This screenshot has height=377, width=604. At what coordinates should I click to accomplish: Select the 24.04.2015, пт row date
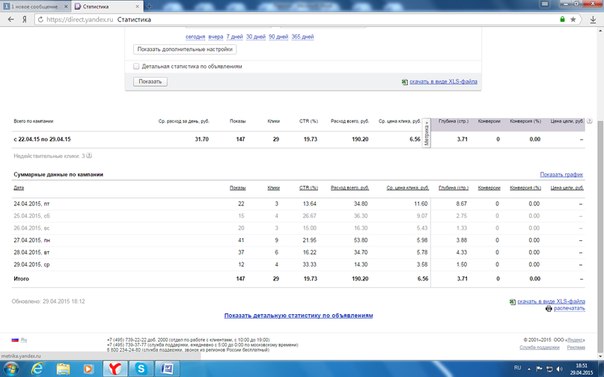pyautogui.click(x=32, y=204)
